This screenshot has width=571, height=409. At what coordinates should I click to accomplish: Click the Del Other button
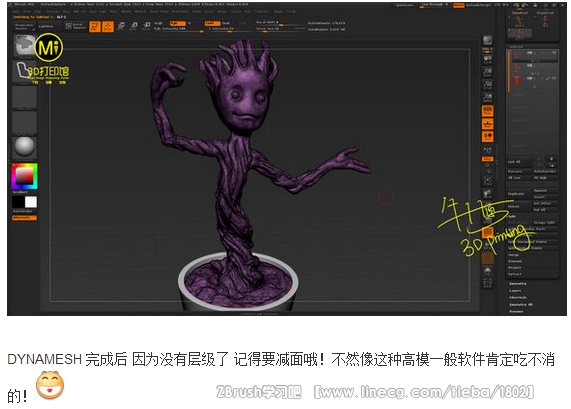[x=545, y=203]
